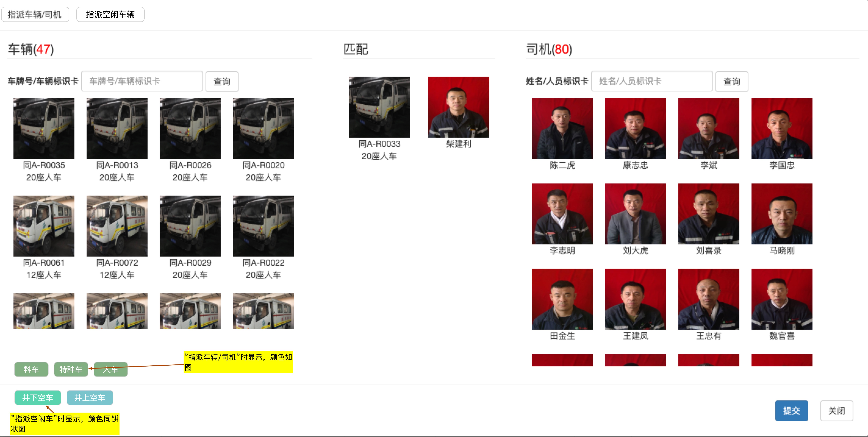Select driver 魏官喜 photo
The image size is (868, 437).
(782, 299)
